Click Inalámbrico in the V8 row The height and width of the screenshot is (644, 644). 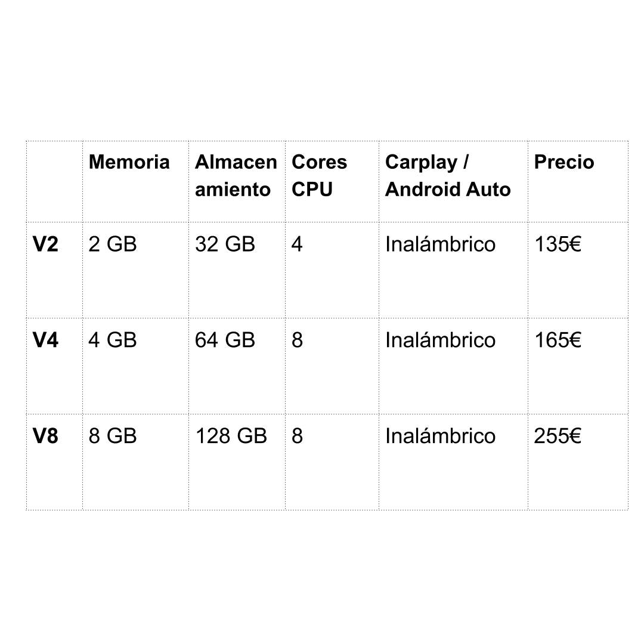coord(440,436)
